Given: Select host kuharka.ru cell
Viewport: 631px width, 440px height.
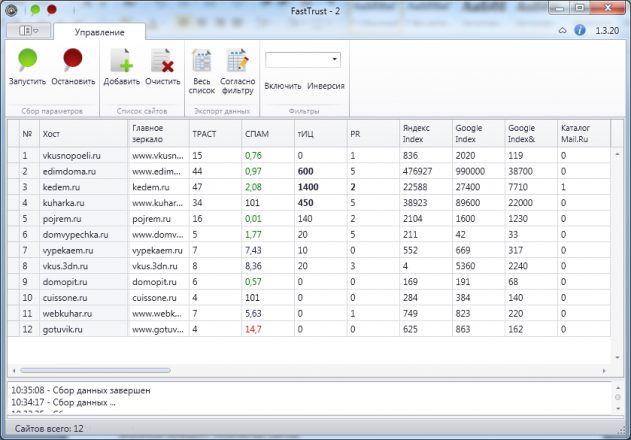Looking at the screenshot, I should [x=83, y=203].
